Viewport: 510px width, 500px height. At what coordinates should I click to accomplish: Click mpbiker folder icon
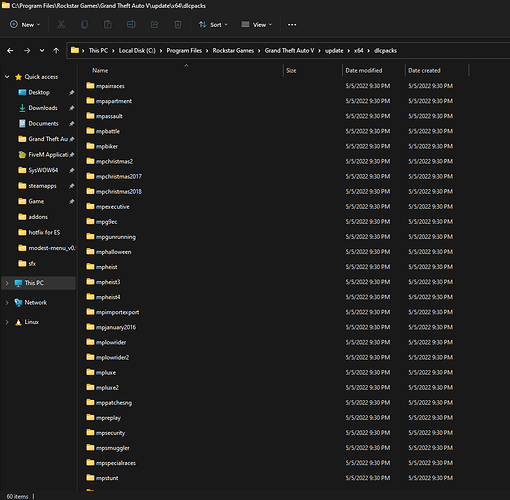pyautogui.click(x=90, y=146)
